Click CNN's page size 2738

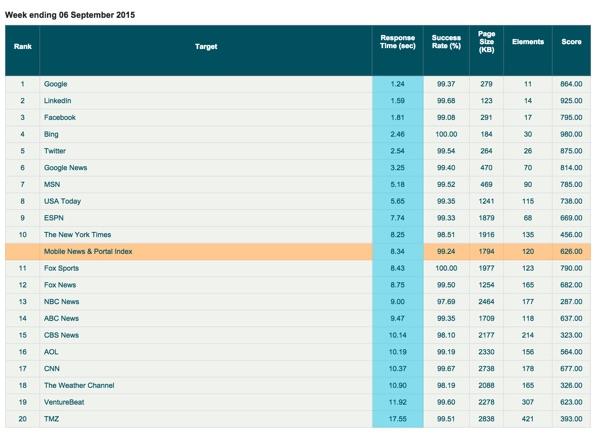(x=486, y=369)
